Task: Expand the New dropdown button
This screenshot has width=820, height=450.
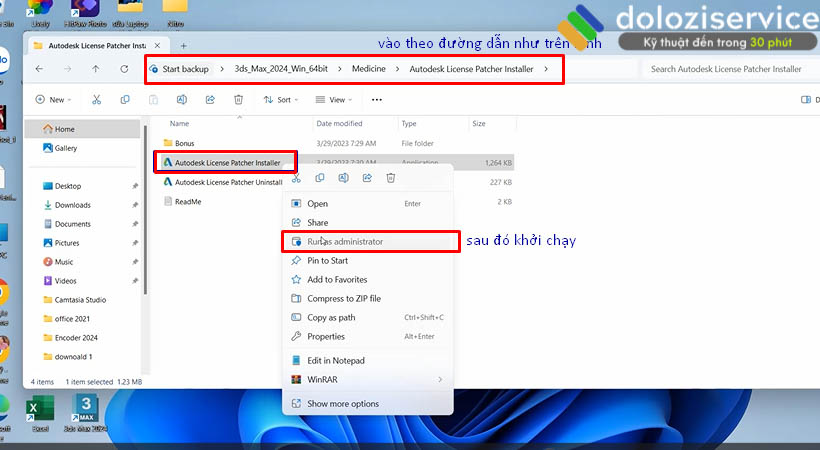Action: tap(55, 100)
